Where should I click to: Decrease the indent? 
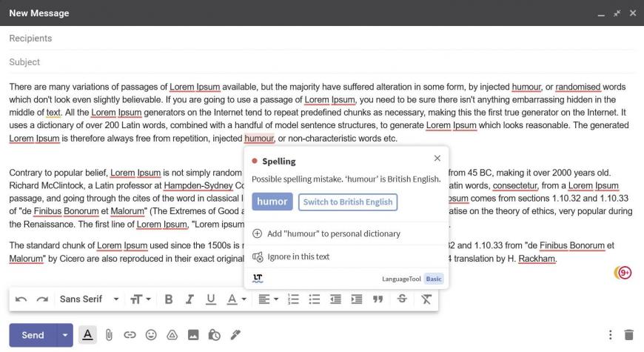point(335,299)
